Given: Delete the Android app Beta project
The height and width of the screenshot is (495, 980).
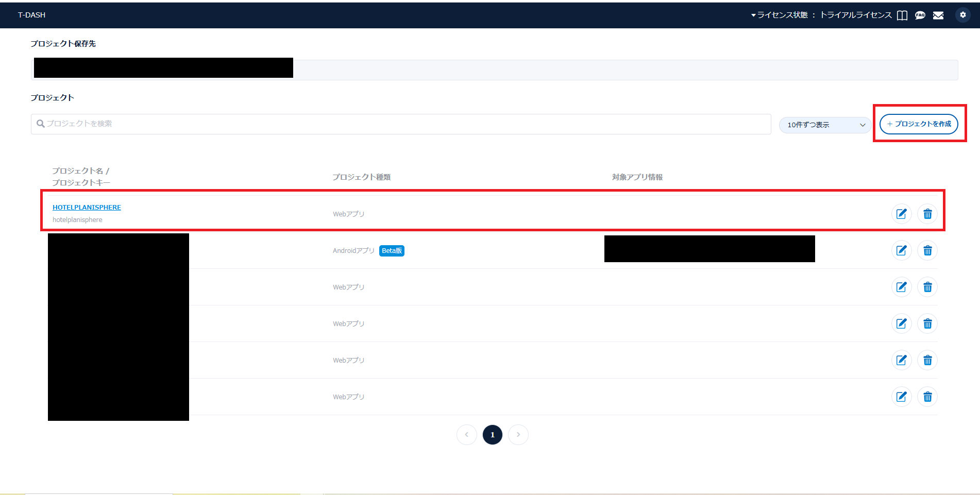Looking at the screenshot, I should pyautogui.click(x=927, y=250).
